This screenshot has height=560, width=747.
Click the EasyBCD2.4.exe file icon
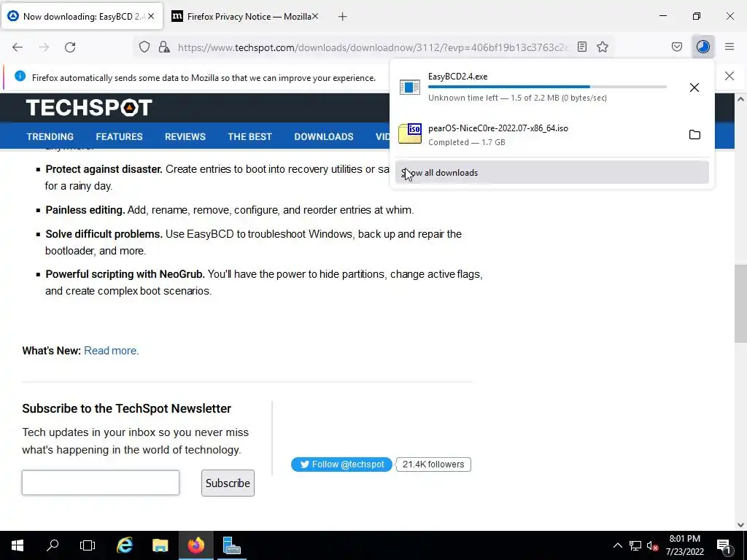click(x=410, y=87)
